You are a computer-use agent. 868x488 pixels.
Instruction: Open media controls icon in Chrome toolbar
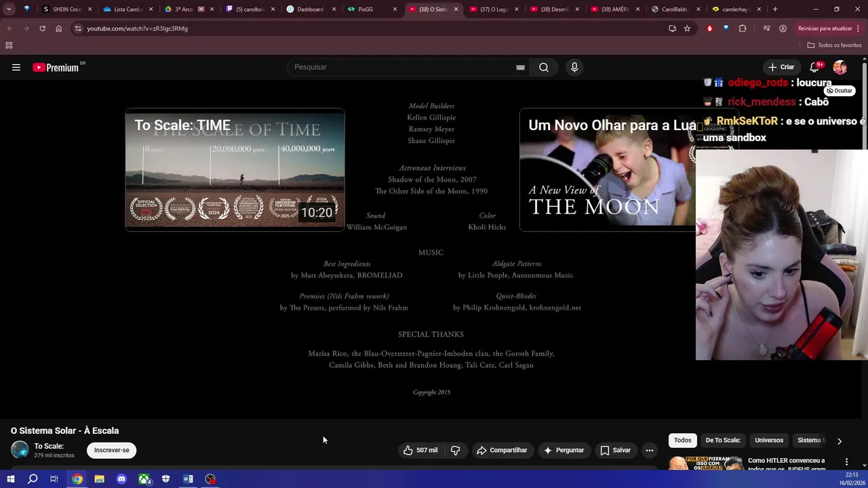(766, 28)
